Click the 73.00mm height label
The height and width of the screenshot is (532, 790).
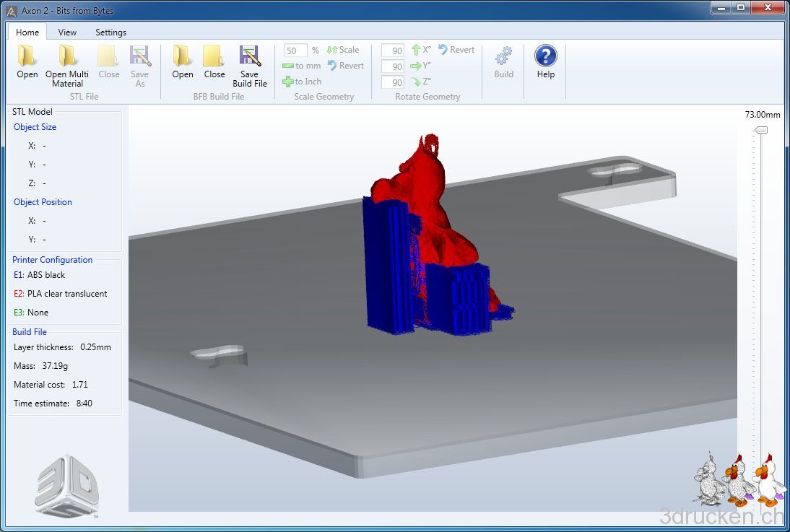pyautogui.click(x=763, y=114)
